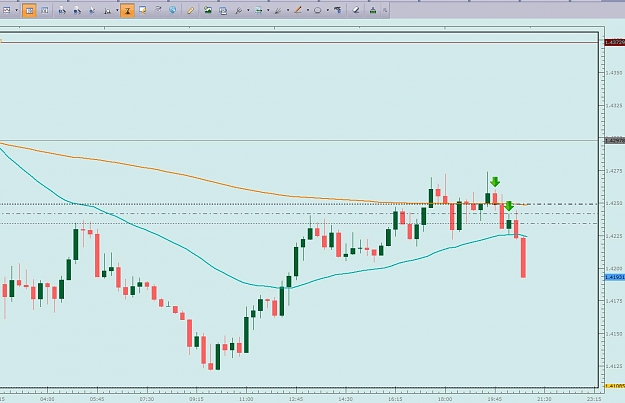This screenshot has height=403, width=625.
Task: Expand dropdown next to ellipse tool
Action: 327,11
